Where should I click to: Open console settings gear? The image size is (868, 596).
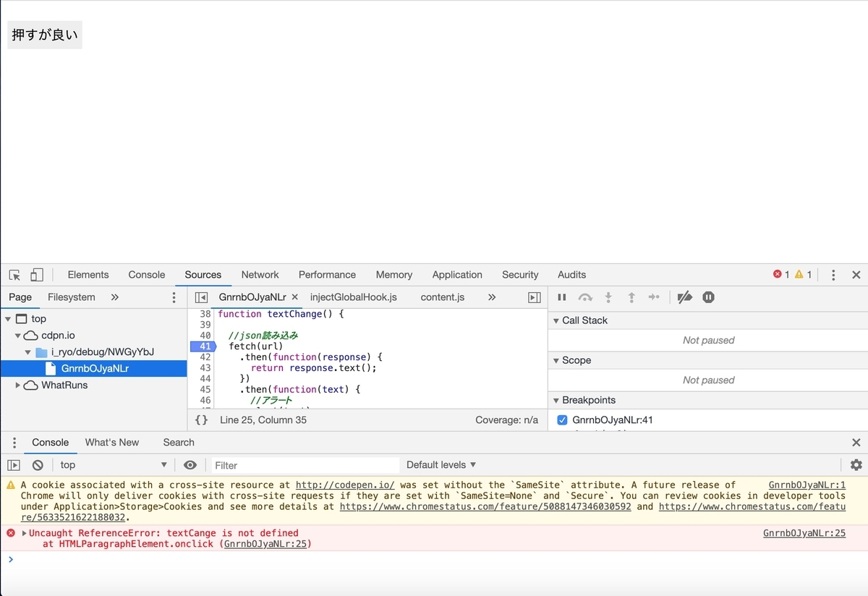click(856, 465)
